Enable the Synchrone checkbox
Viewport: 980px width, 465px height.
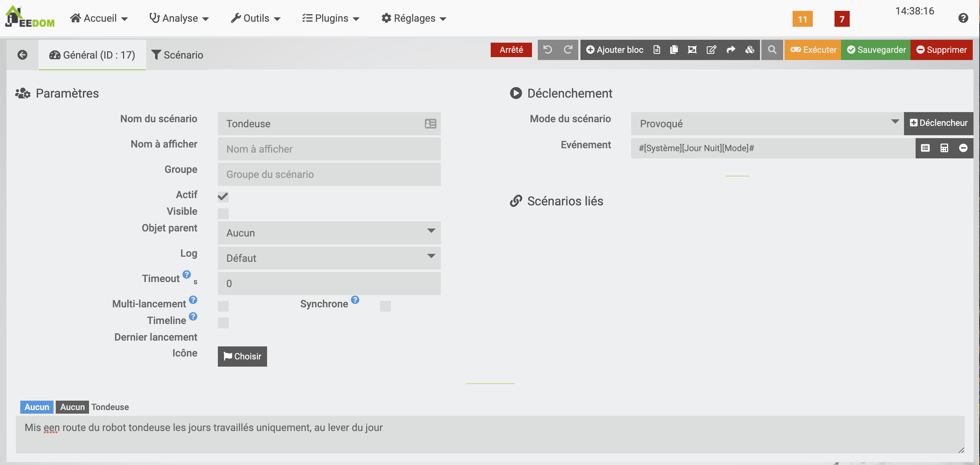[385, 306]
